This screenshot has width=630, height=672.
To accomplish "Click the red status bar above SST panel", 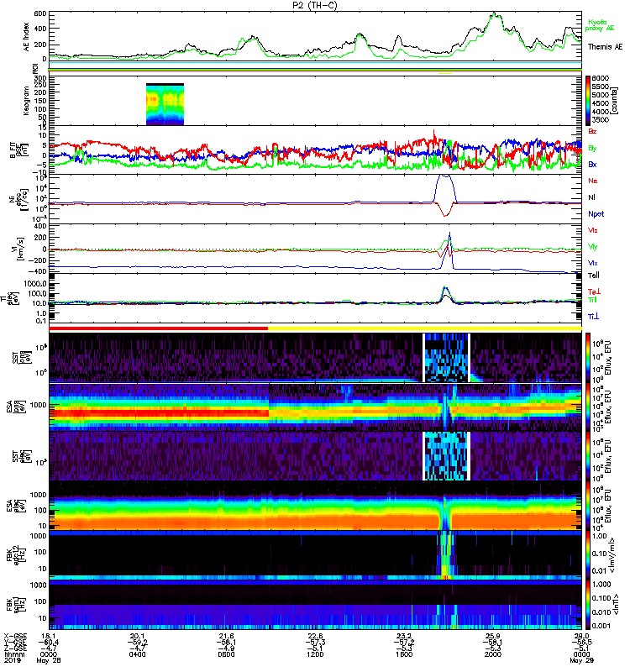I will [x=159, y=328].
